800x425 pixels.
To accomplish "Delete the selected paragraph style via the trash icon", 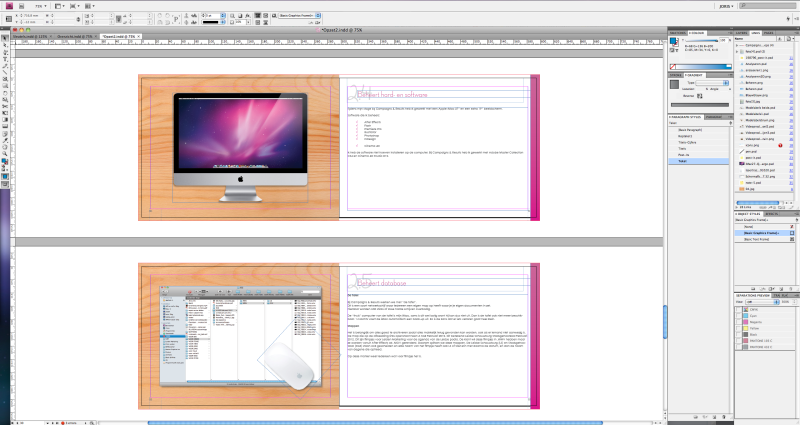I will pyautogui.click(x=724, y=417).
